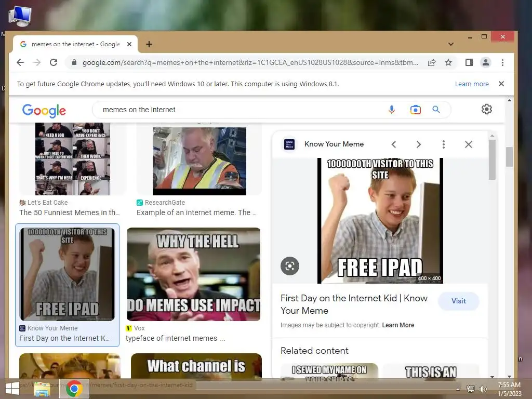Open copyright Learn More link
This screenshot has height=399, width=532.
pos(398,325)
